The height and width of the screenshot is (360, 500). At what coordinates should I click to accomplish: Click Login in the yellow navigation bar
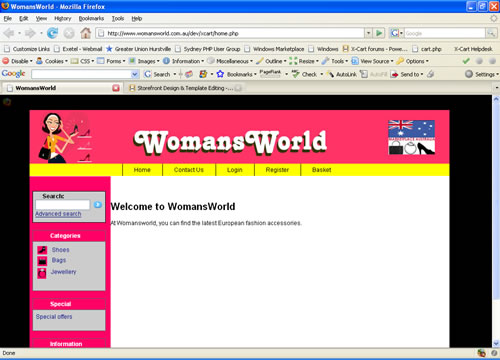[235, 170]
